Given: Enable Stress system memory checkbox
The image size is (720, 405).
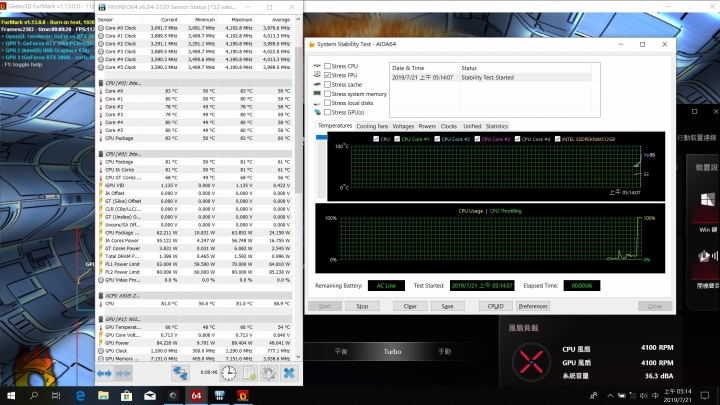Looking at the screenshot, I should click(327, 94).
